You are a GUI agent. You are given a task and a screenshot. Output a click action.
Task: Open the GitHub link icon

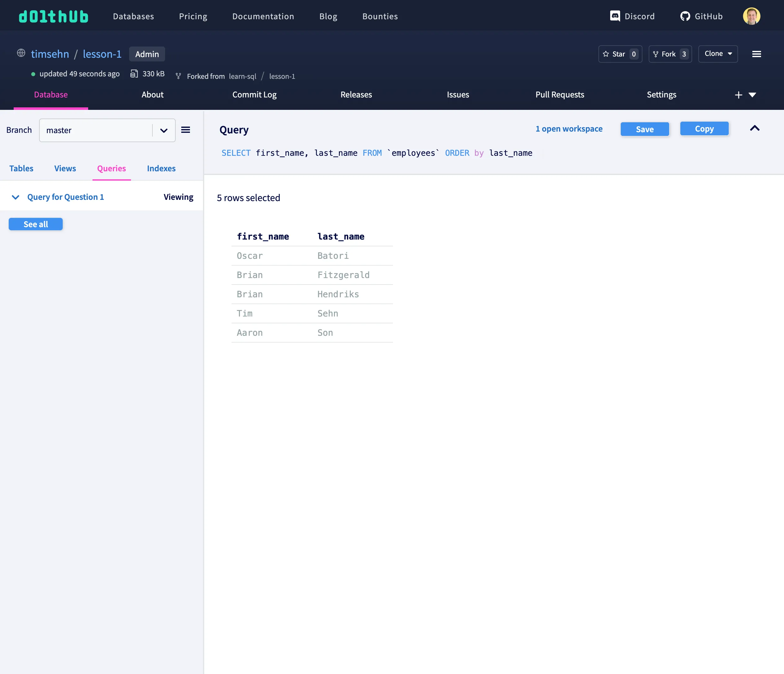[x=685, y=16]
